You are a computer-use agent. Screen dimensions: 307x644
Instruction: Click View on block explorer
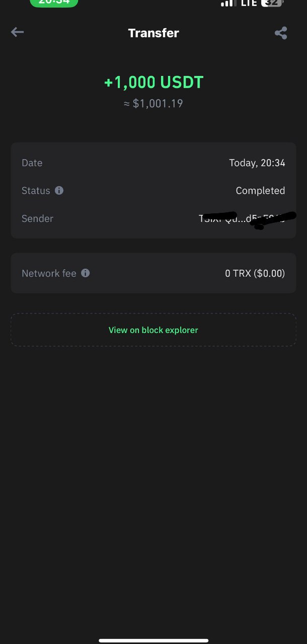[x=153, y=330]
